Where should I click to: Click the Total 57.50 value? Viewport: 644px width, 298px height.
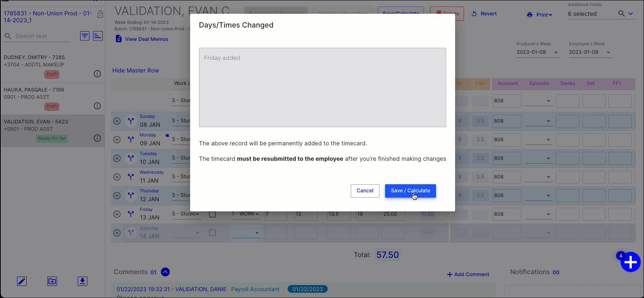388,255
